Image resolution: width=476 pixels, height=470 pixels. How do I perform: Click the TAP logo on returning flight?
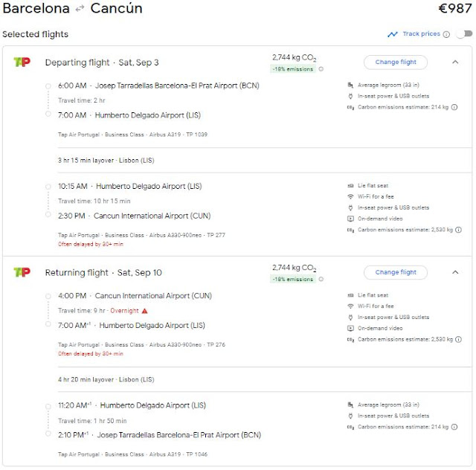pyautogui.click(x=22, y=272)
